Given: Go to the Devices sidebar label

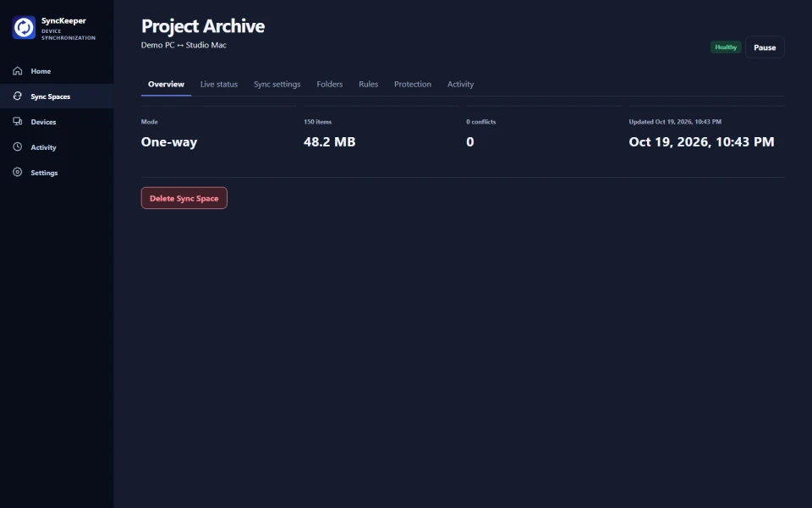Looking at the screenshot, I should [43, 122].
